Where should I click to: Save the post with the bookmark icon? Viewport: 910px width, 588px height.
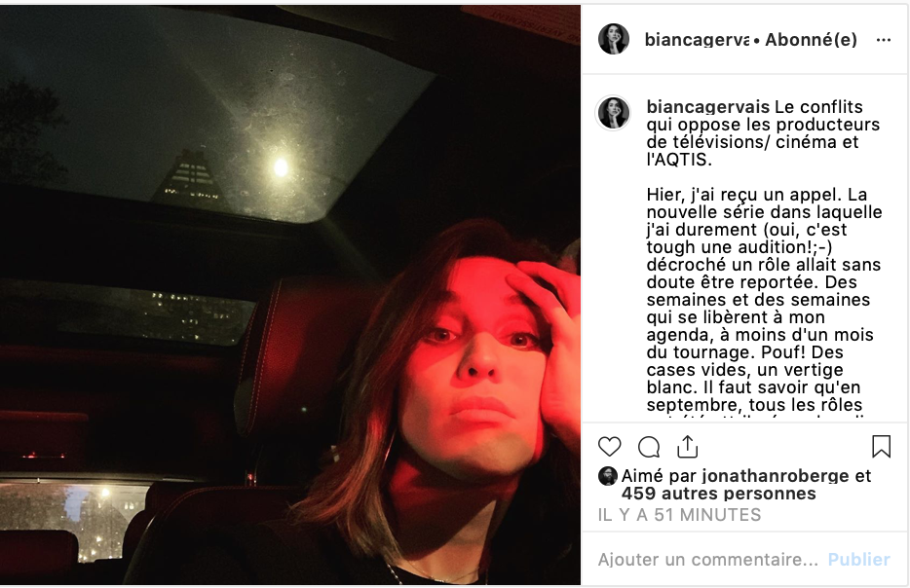(881, 447)
